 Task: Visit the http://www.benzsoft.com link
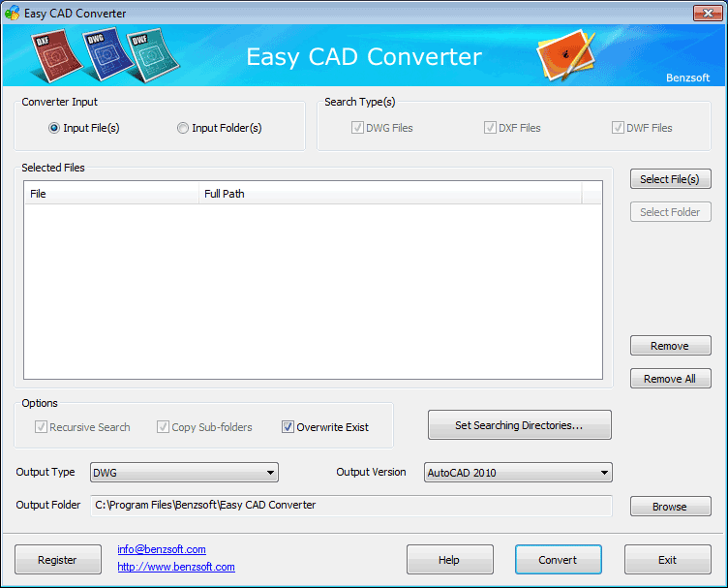pos(175,567)
